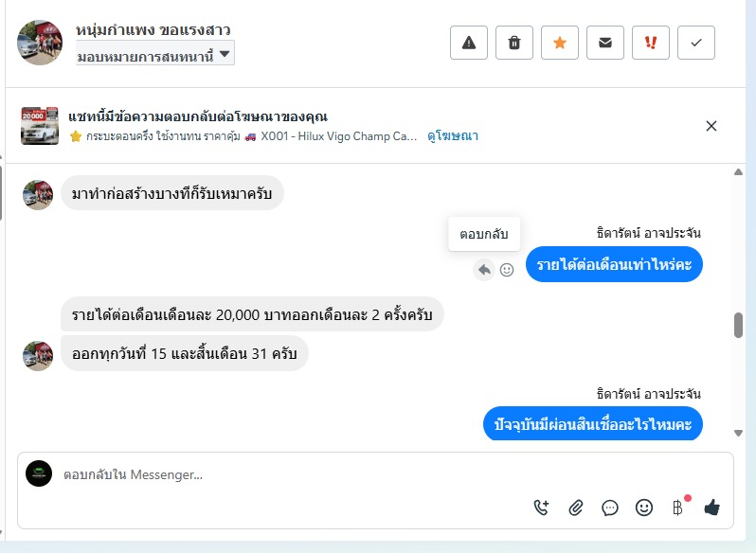Click the reply arrow beside the message
Screen dimensions: 756x553
tap(484, 270)
